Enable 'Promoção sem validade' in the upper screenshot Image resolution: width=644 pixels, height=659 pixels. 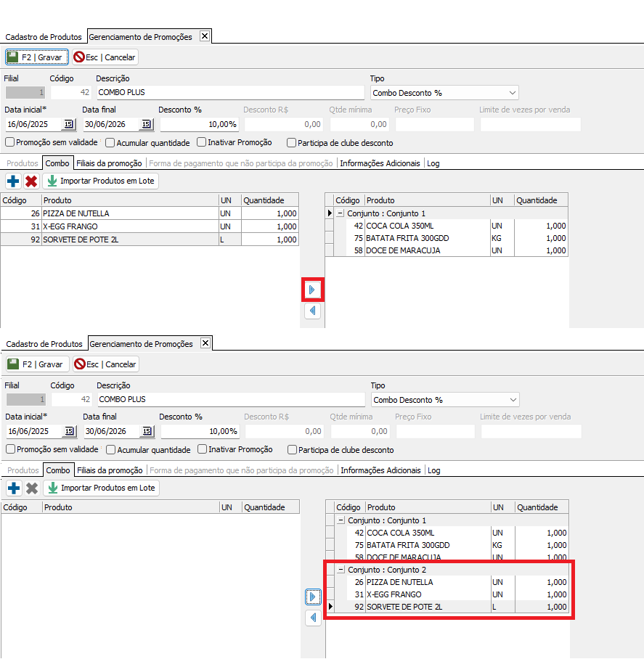10,143
